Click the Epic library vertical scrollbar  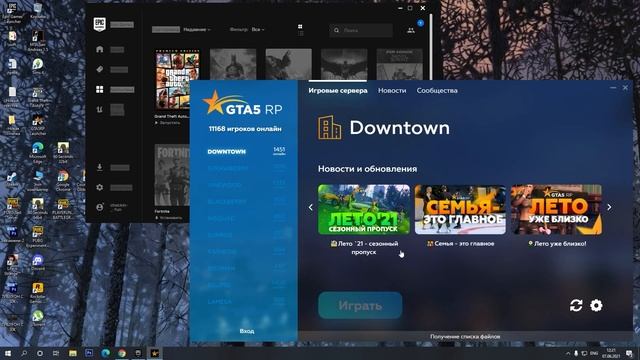click(430, 47)
